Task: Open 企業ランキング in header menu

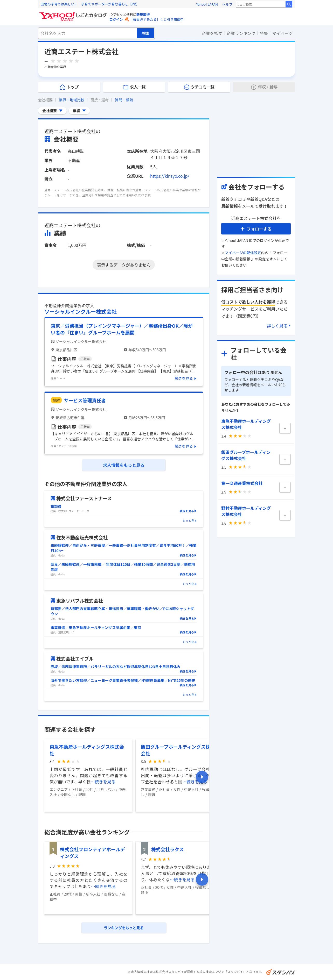Action: [x=241, y=33]
